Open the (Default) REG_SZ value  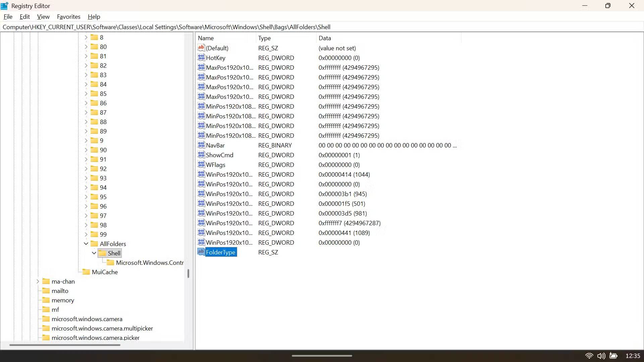tap(217, 48)
